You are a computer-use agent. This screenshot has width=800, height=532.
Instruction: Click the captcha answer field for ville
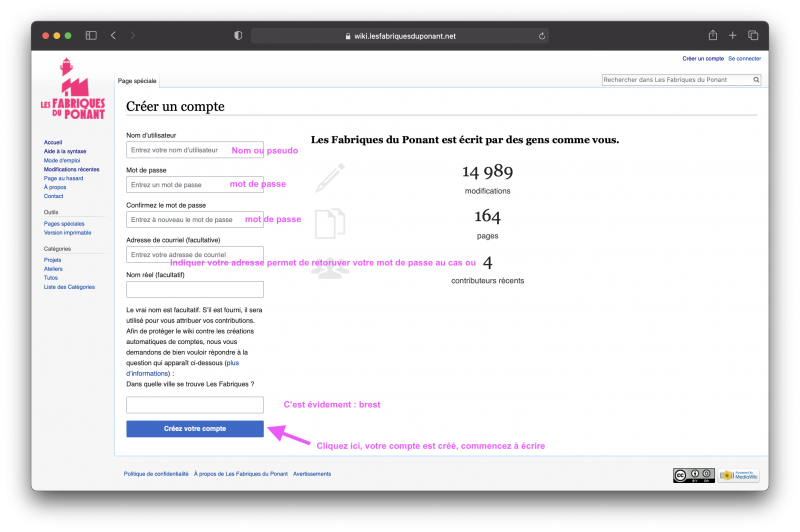click(x=195, y=405)
